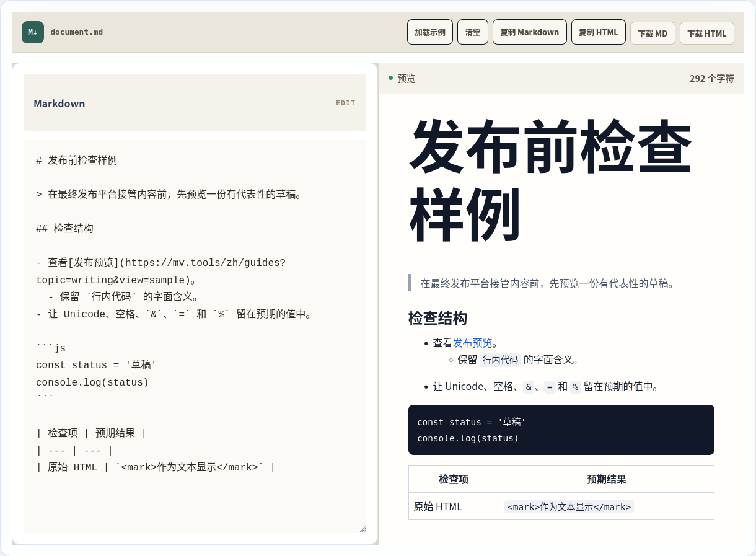Click the 原始 HTML table cell
The width and height of the screenshot is (756, 556).
pos(454,506)
